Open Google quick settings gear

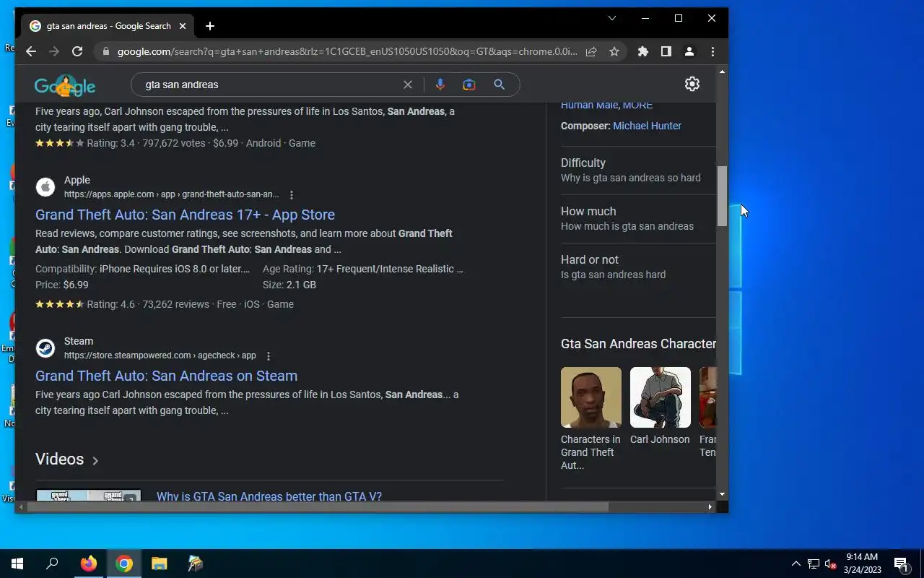click(x=692, y=84)
